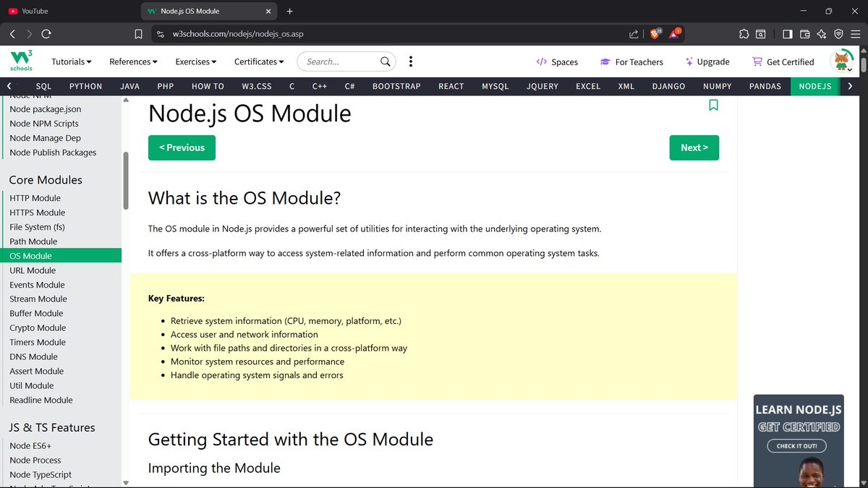Click the Upgrade link
Screen dimensions: 868x488
click(707, 62)
